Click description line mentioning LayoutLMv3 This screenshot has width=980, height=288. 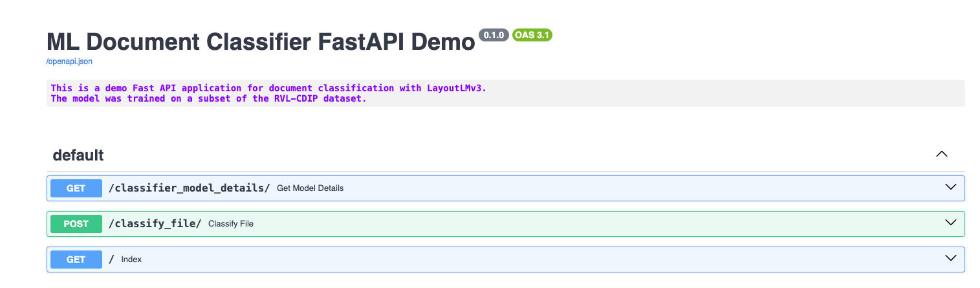pos(268,88)
